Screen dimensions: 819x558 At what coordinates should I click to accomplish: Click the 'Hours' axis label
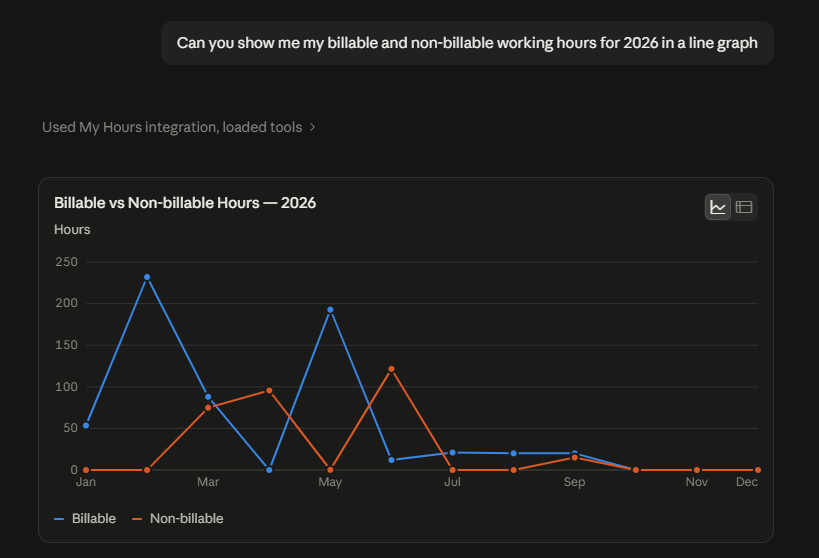[x=72, y=229]
